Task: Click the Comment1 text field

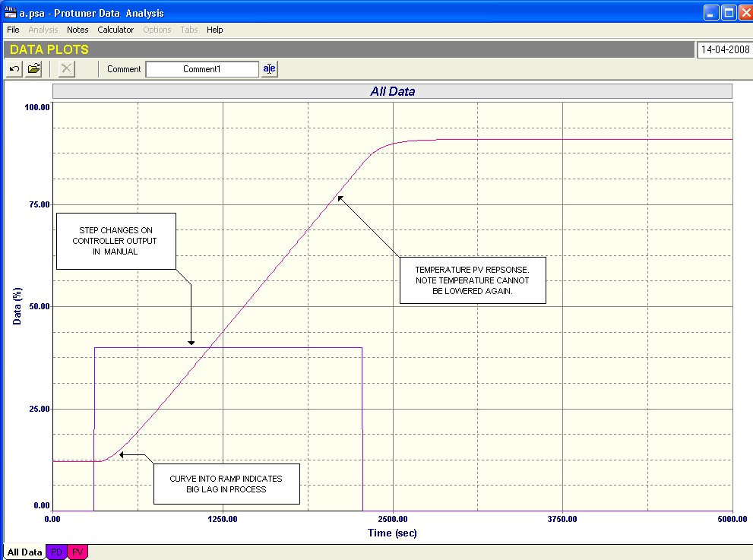Action: pyautogui.click(x=201, y=69)
